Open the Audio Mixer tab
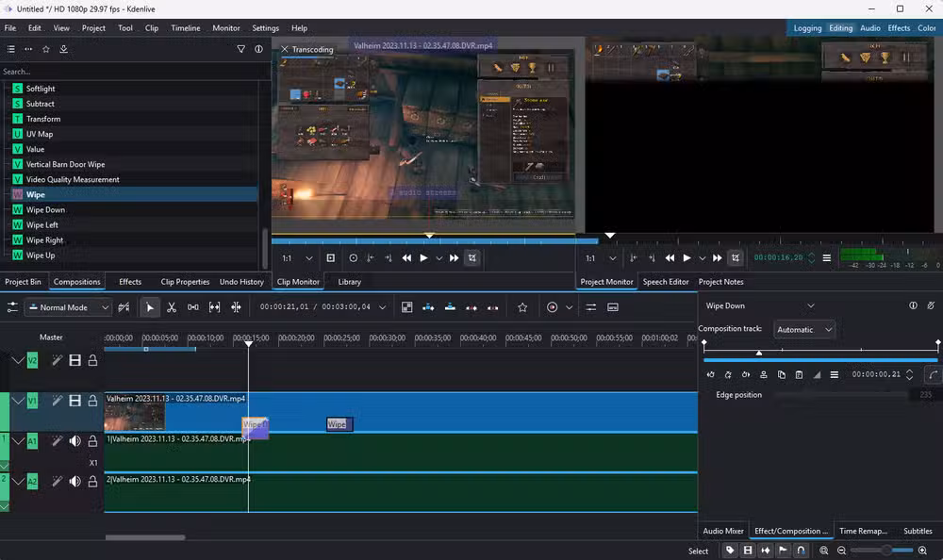The height and width of the screenshot is (560, 943). point(723,531)
